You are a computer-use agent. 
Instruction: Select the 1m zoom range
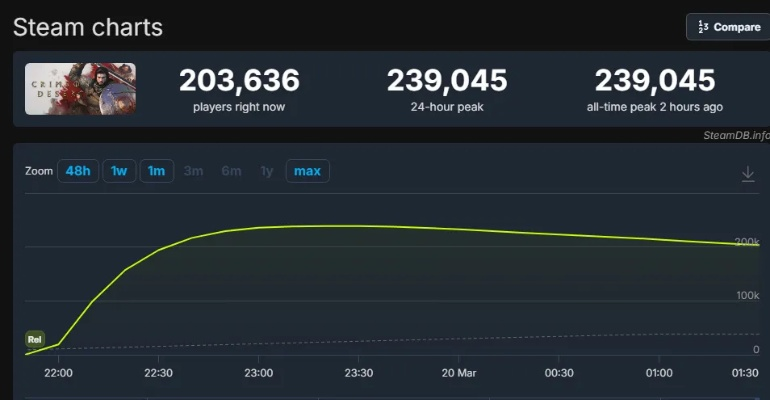pyautogui.click(x=157, y=171)
